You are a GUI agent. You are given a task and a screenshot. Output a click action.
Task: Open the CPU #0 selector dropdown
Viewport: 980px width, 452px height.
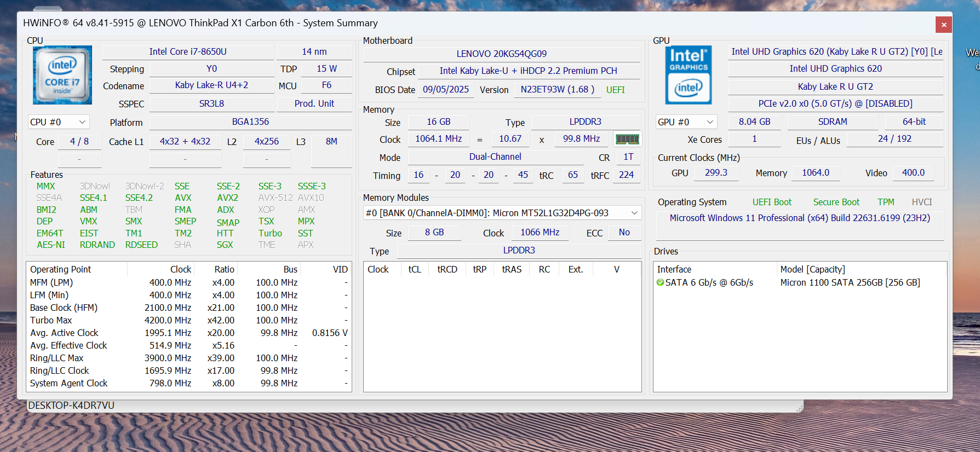(x=59, y=122)
